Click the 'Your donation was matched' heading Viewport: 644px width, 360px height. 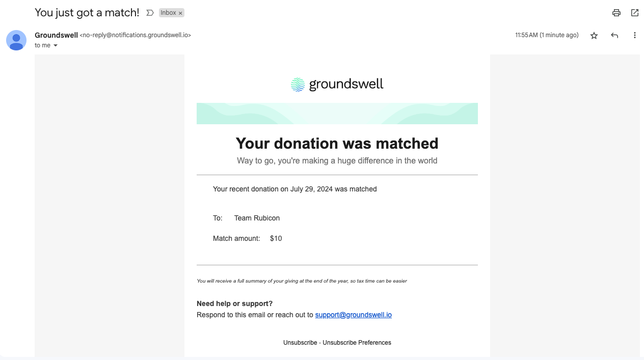(337, 144)
